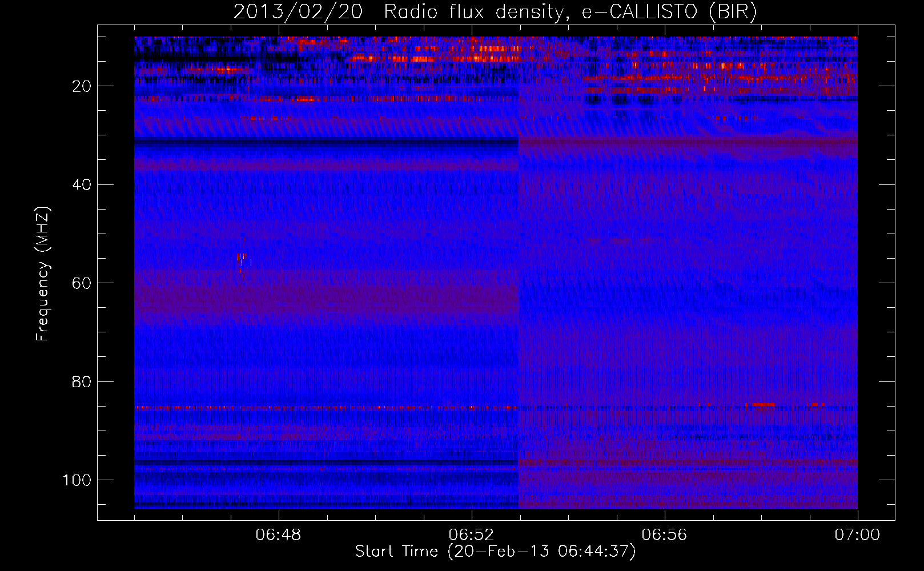Click the 'Frequency (MHZ)' axis label

pyautogui.click(x=43, y=274)
